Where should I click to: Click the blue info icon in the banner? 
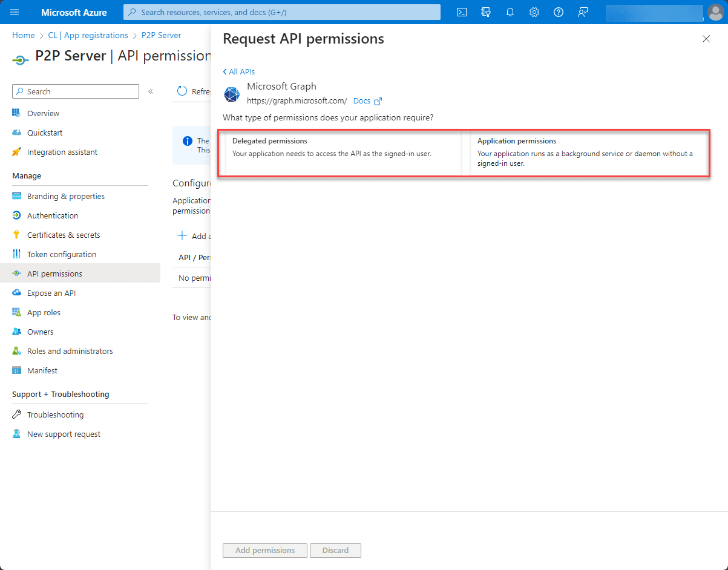tap(188, 142)
